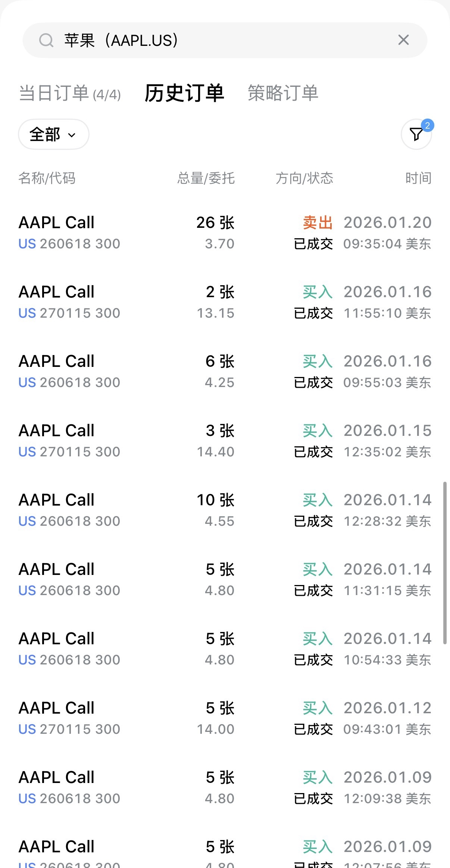The image size is (450, 868).
Task: Open the order filled at 12:09:38
Action: click(x=225, y=787)
